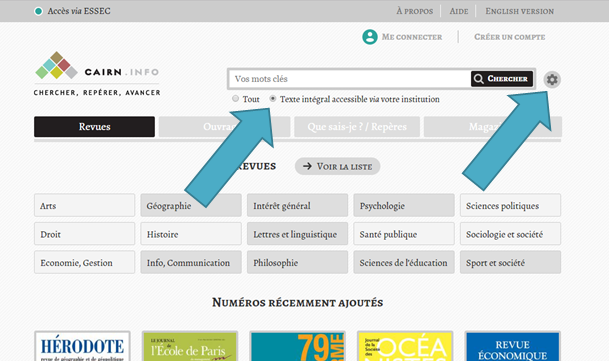Click the Vos mots clés search field
This screenshot has width=609, height=361.
pos(350,79)
